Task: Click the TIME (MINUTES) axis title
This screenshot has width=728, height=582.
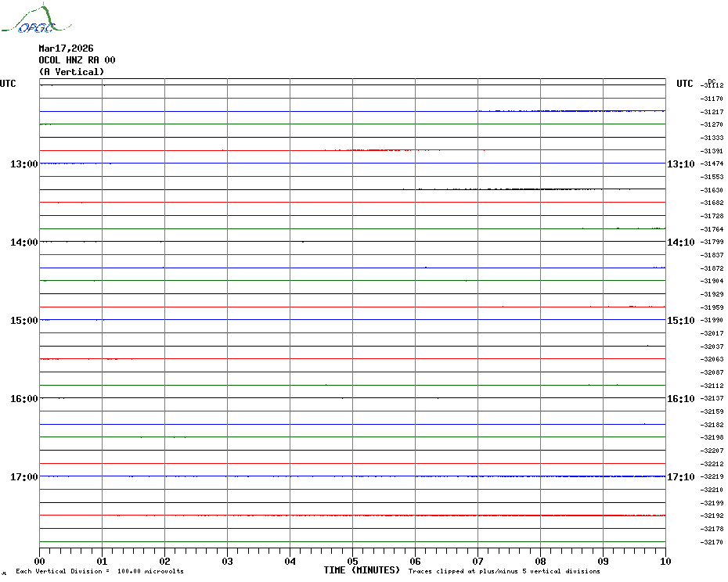Action: pyautogui.click(x=362, y=570)
